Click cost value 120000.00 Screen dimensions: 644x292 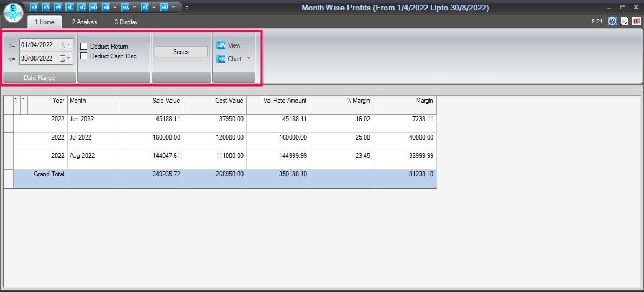click(215, 142)
